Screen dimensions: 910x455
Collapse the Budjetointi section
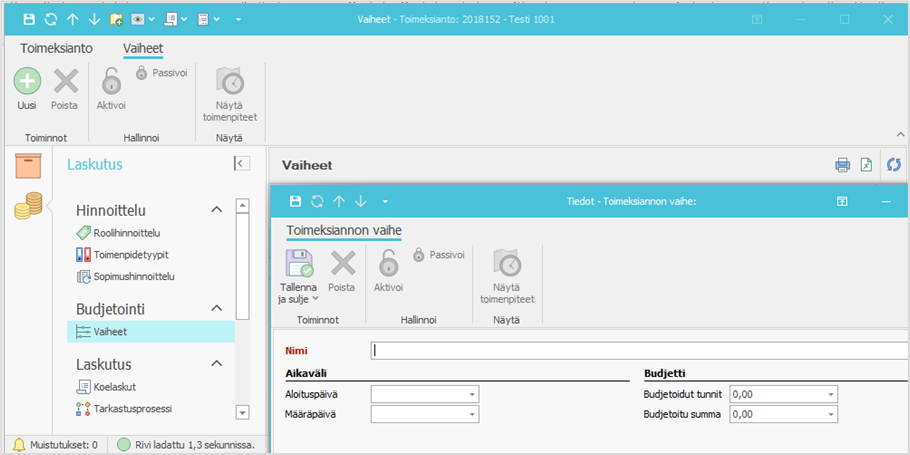pos(215,309)
